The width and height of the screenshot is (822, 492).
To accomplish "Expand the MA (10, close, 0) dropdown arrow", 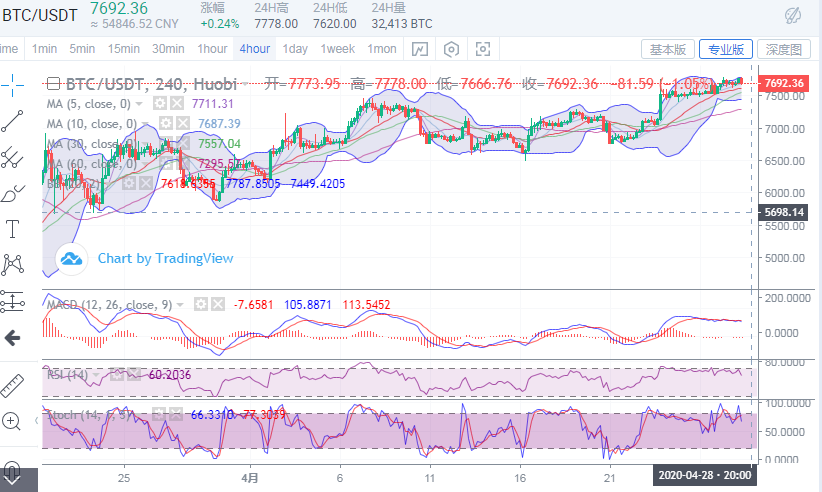I will 145,124.
